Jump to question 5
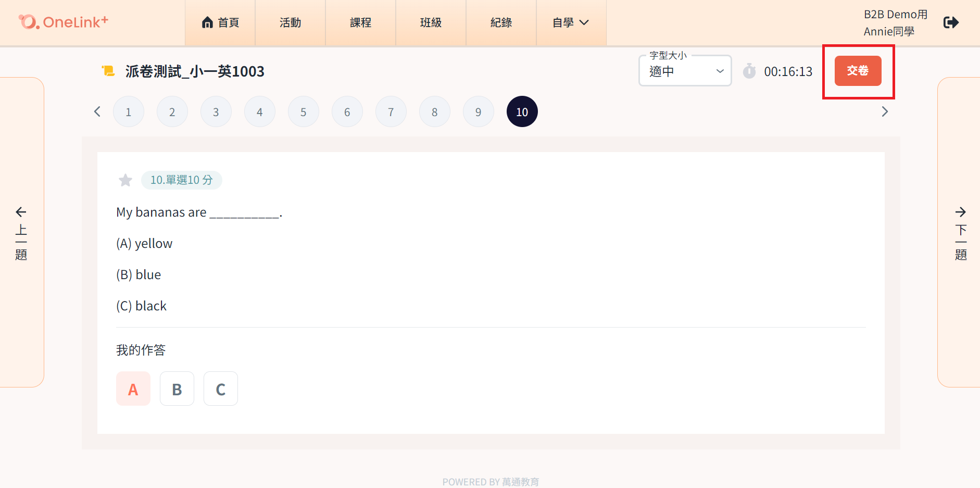This screenshot has height=488, width=980. tap(304, 111)
